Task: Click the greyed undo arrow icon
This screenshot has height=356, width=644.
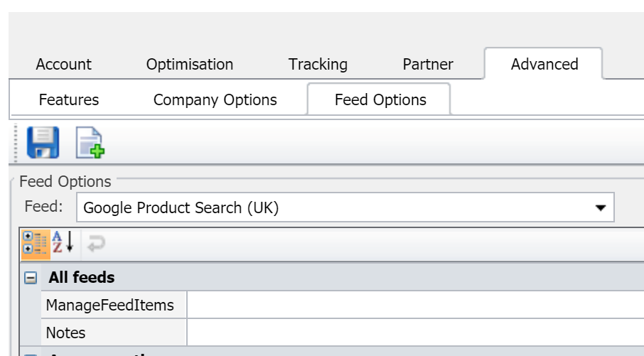Action: click(x=96, y=243)
